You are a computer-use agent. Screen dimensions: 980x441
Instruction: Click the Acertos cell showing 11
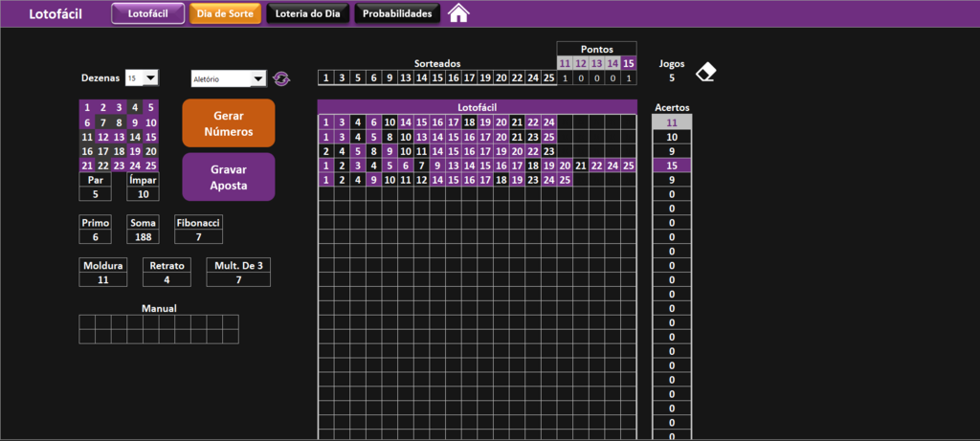pos(672,122)
